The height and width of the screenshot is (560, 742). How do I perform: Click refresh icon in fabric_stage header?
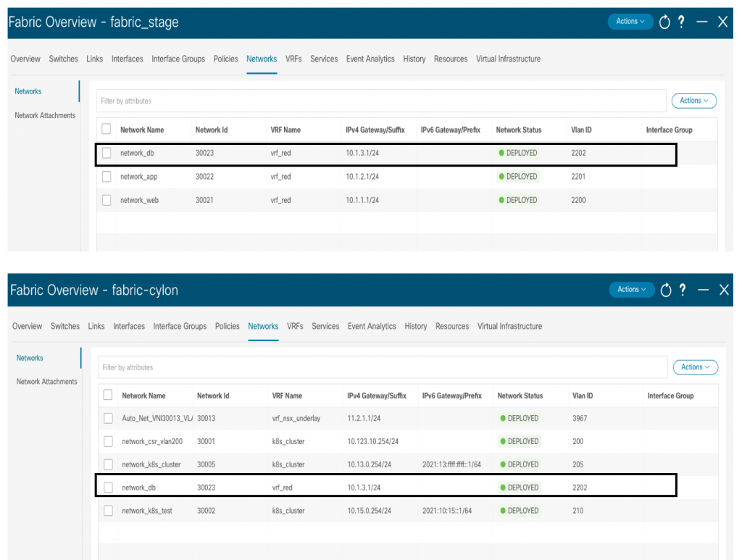[664, 22]
